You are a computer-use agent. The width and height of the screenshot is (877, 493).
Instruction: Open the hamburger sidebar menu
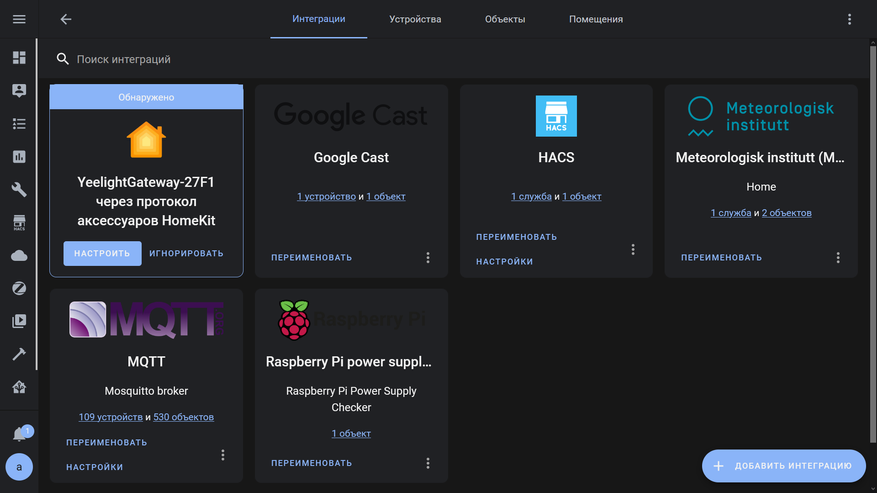point(19,19)
